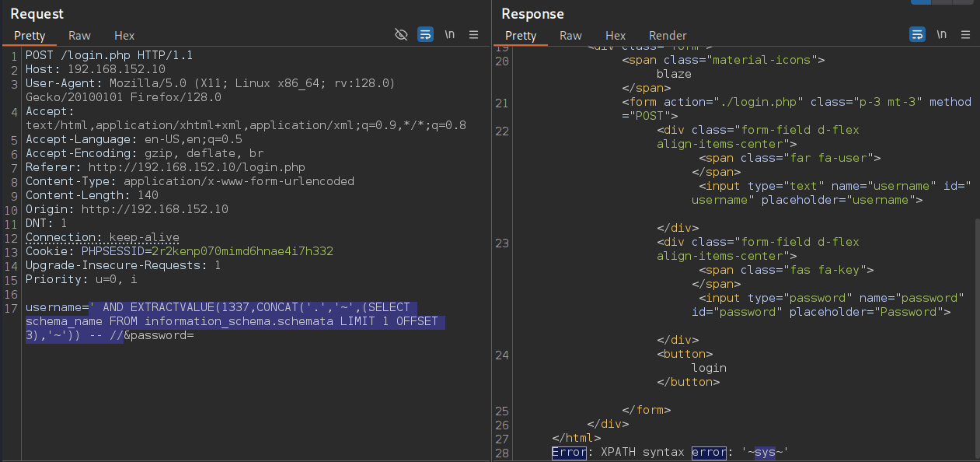
Task: Click the 'Host: 192.168.152.10' header line
Action: point(95,69)
